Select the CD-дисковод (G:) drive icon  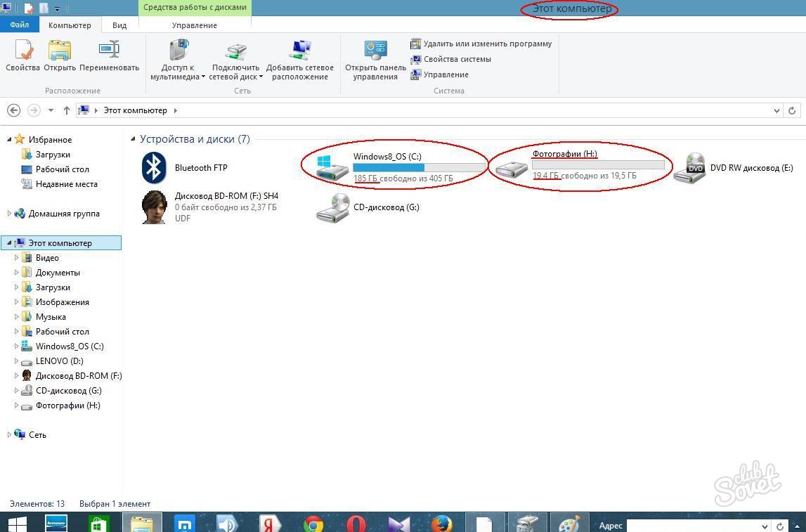[x=333, y=207]
